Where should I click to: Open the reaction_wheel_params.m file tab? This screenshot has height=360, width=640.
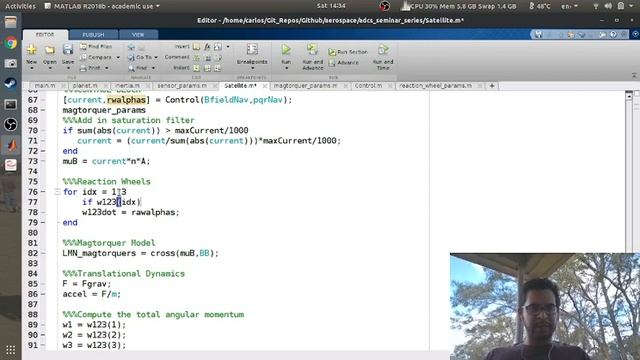point(435,86)
